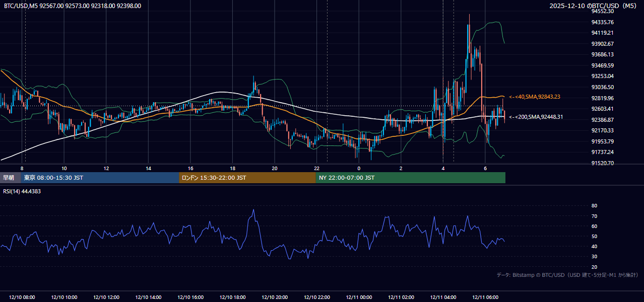Image resolution: width=644 pixels, height=302 pixels.
Task: Click the RSI(14) 44.4383 indicator label
Action: (x=22, y=191)
